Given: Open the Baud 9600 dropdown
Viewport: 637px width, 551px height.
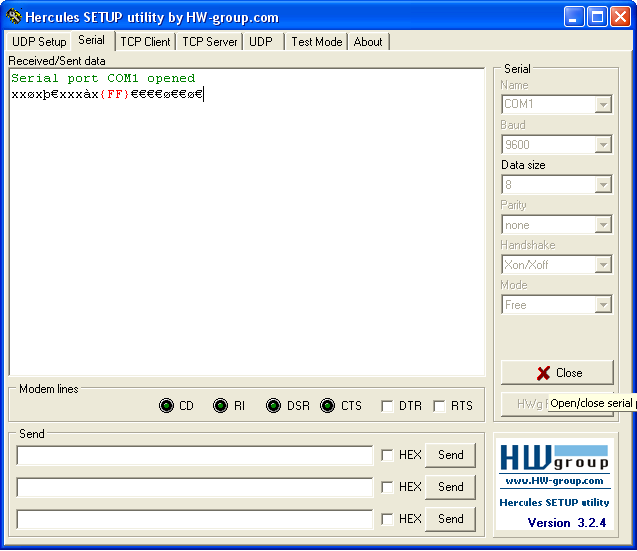Looking at the screenshot, I should point(603,145).
